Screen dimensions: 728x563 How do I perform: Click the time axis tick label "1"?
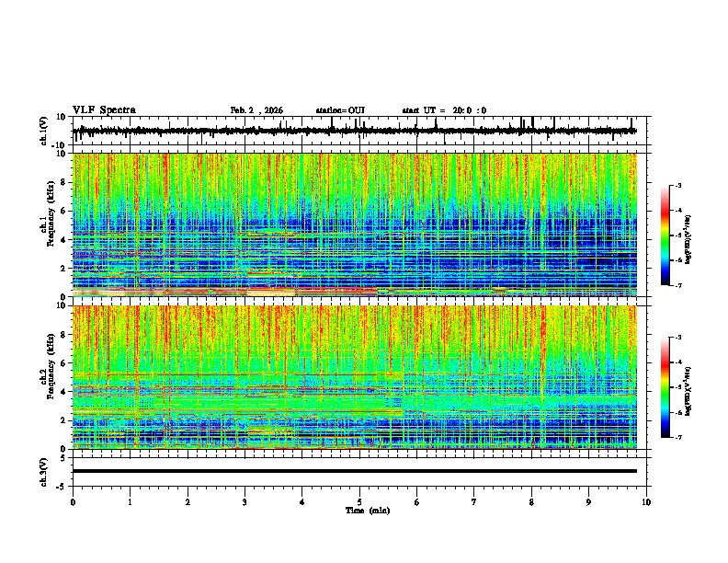(x=130, y=501)
